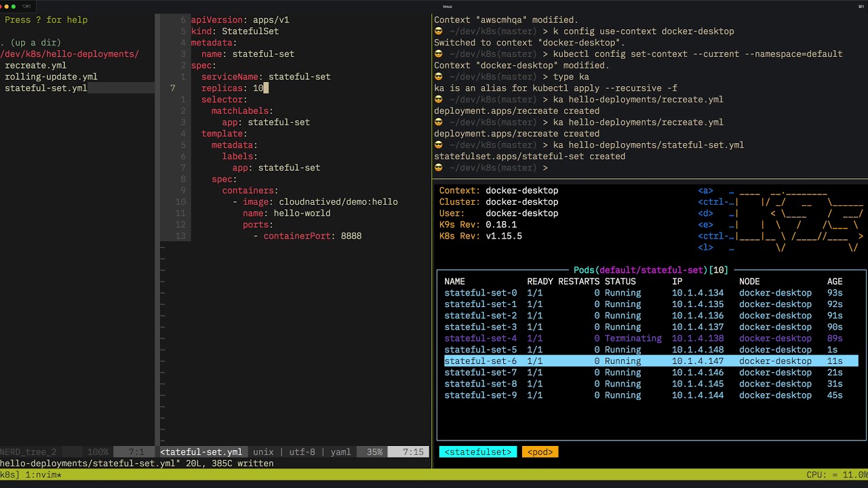
Task: Click the 'Pods(default/stateful-set)[10]' table title
Action: coord(651,270)
